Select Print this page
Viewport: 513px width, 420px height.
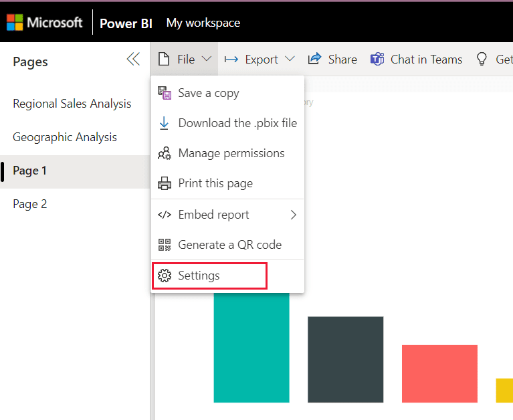(227, 183)
